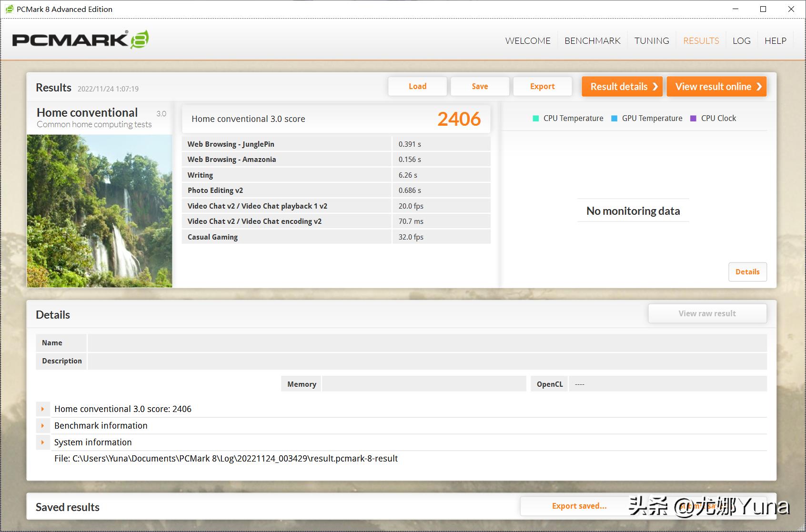Save the current result
806x532 pixels.
click(480, 86)
